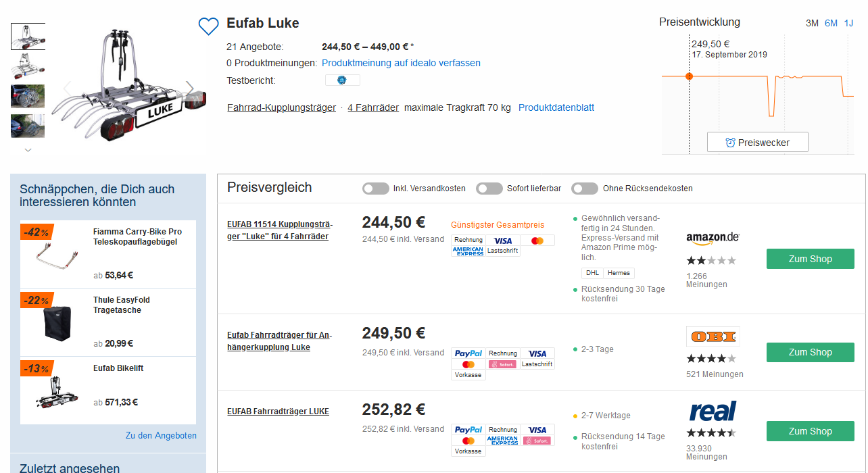Open the Preiswecker price alert
The width and height of the screenshot is (868, 473).
tap(757, 143)
